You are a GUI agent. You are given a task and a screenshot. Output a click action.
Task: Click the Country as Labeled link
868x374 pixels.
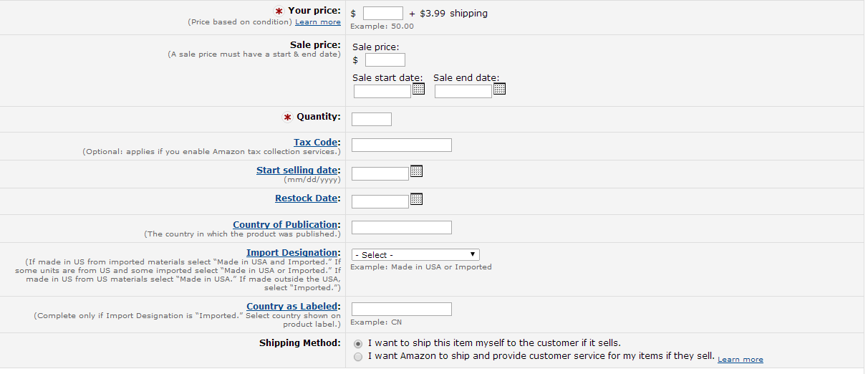(x=291, y=307)
